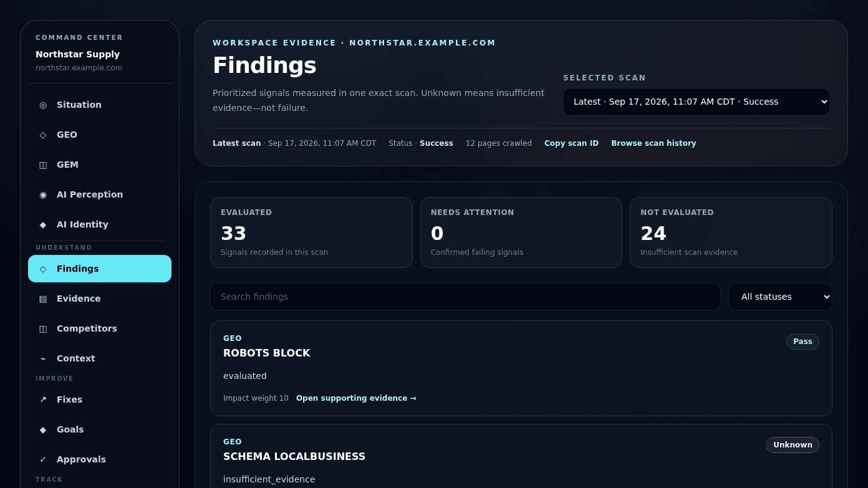Screen dimensions: 868x488
Task: Click the AI Identity diamond icon
Action: (x=43, y=224)
